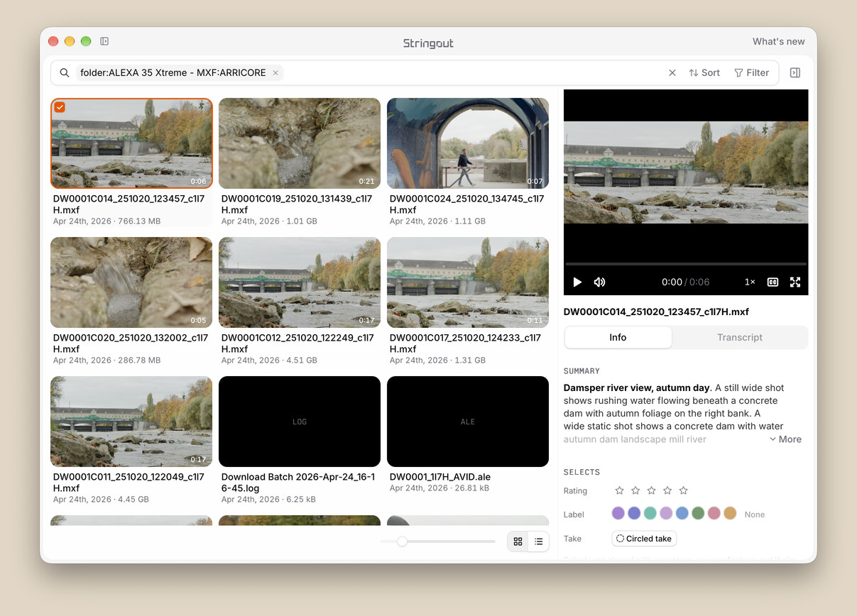Select the DW0001C012 clip thumbnail

[300, 282]
